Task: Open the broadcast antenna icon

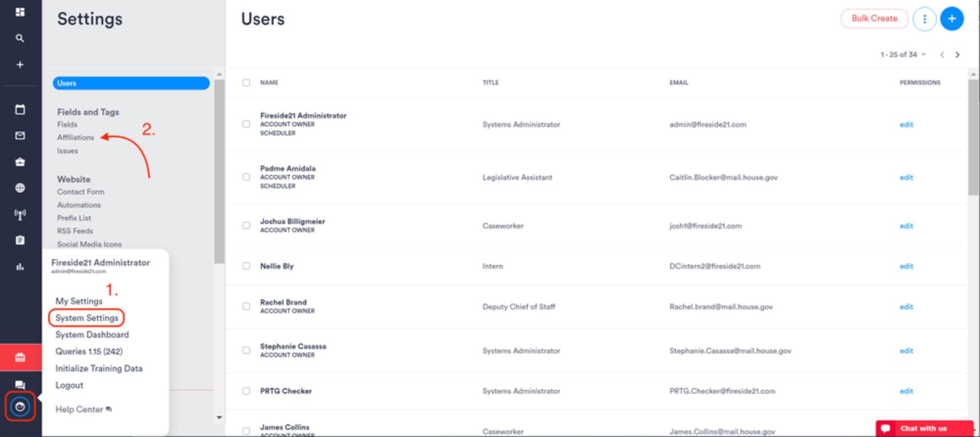Action: click(20, 214)
